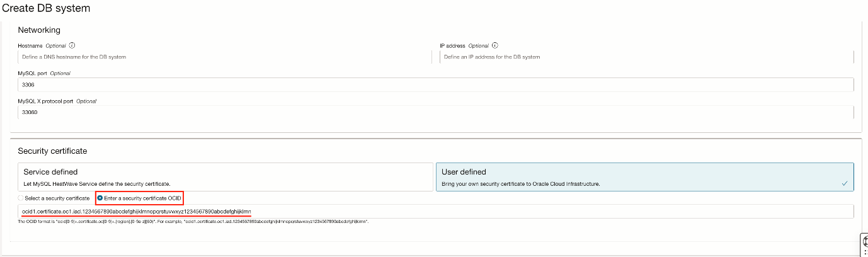Click the MySQL X protocol port field
Viewport: 868px width, 257px height.
point(436,112)
